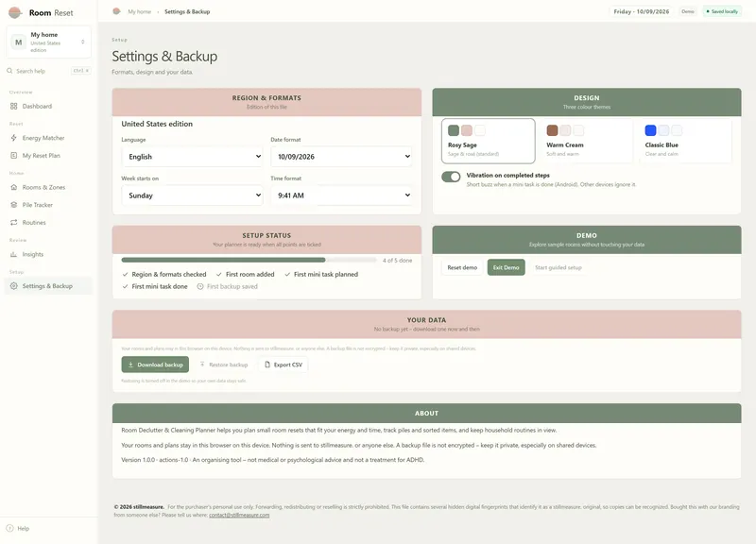The height and width of the screenshot is (544, 756).
Task: Open the Week starts on dropdown
Action: pos(192,195)
